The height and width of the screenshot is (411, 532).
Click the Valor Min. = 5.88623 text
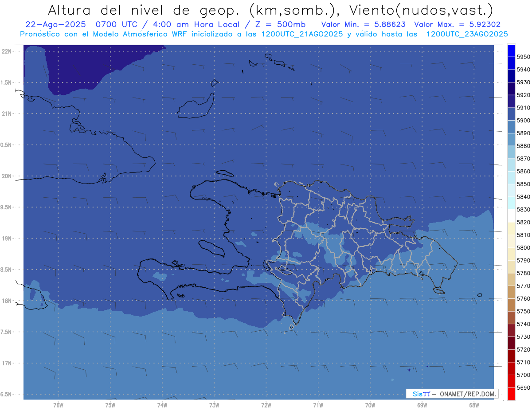[363, 24]
